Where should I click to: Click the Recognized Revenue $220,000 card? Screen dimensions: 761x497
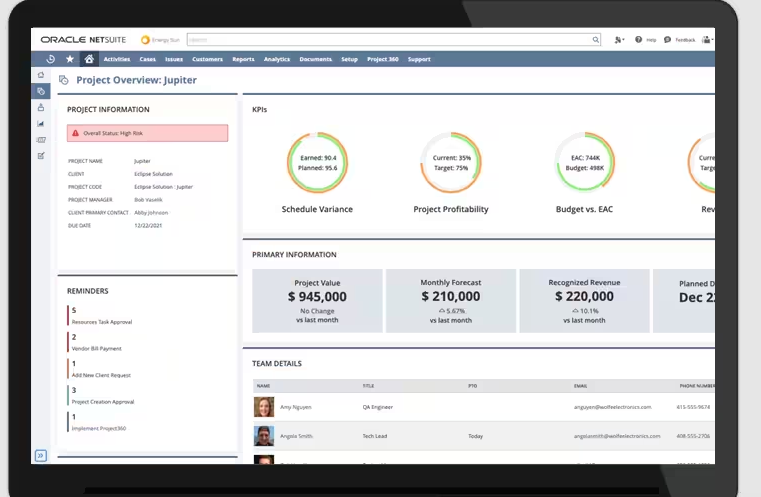click(584, 301)
